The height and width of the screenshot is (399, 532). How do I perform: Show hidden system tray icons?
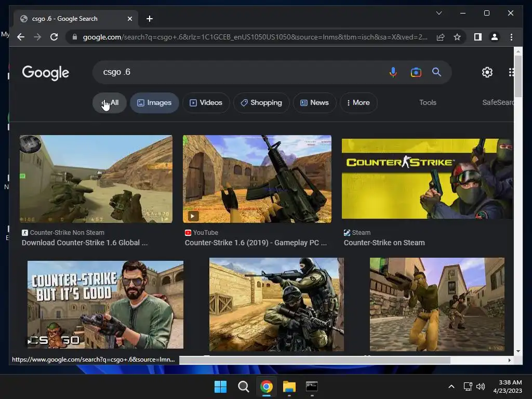click(x=451, y=387)
